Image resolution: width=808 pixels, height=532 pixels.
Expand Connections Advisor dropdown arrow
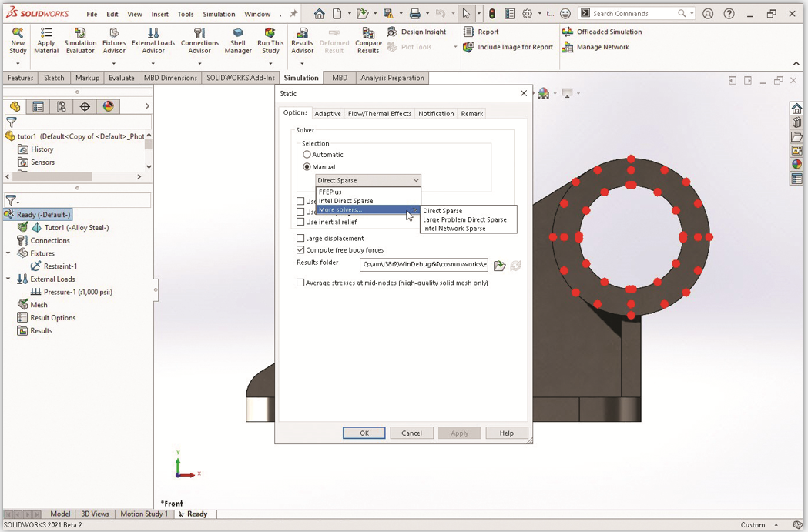[x=199, y=63]
